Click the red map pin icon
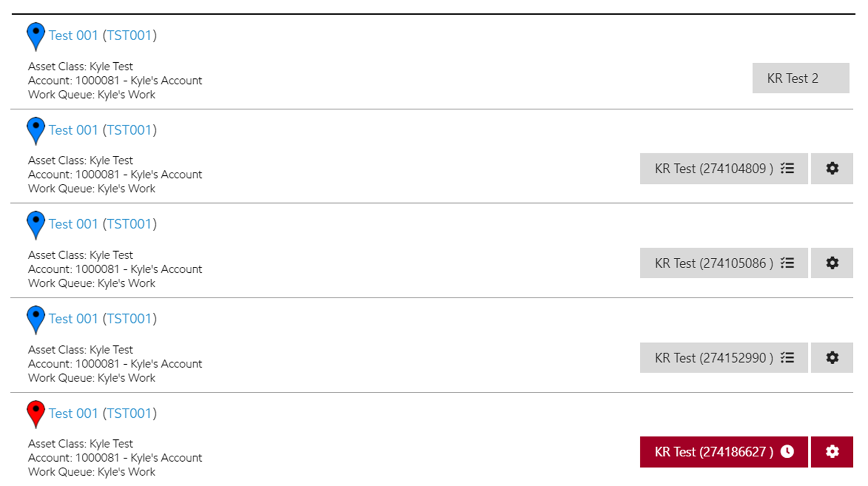Image resolution: width=868 pixels, height=486 pixels. (36, 412)
